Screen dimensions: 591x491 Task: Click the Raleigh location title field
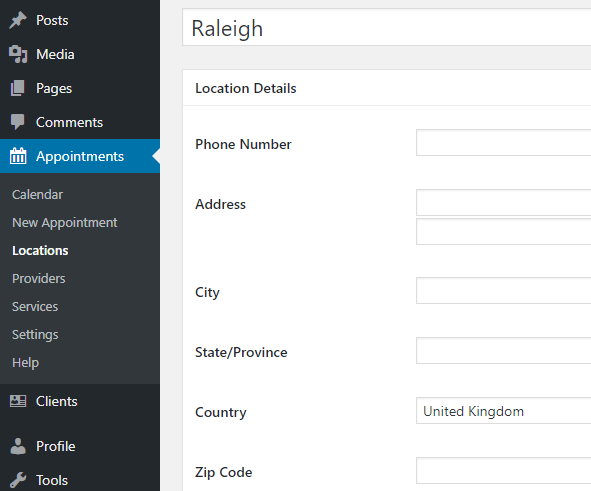[387, 28]
